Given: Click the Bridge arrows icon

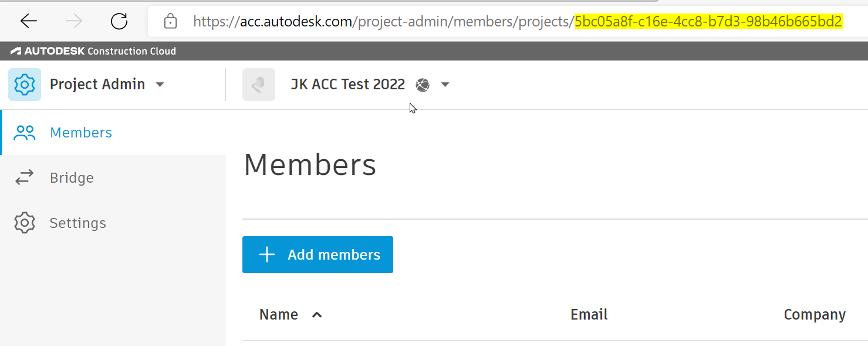Looking at the screenshot, I should point(25,178).
